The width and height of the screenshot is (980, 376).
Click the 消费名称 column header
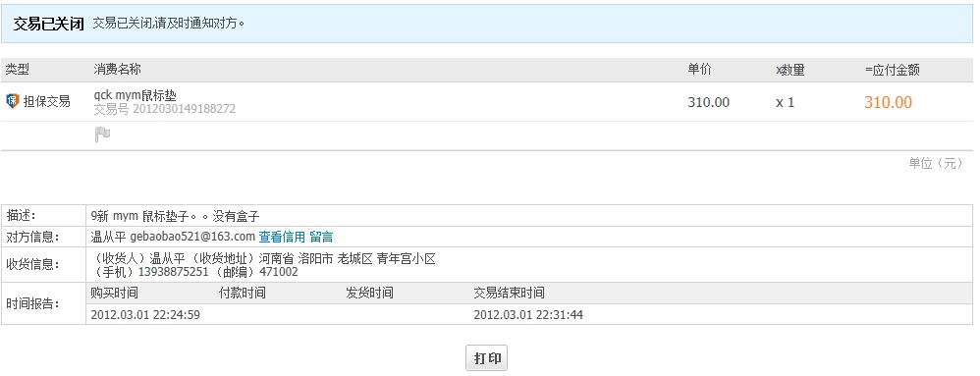[118, 70]
